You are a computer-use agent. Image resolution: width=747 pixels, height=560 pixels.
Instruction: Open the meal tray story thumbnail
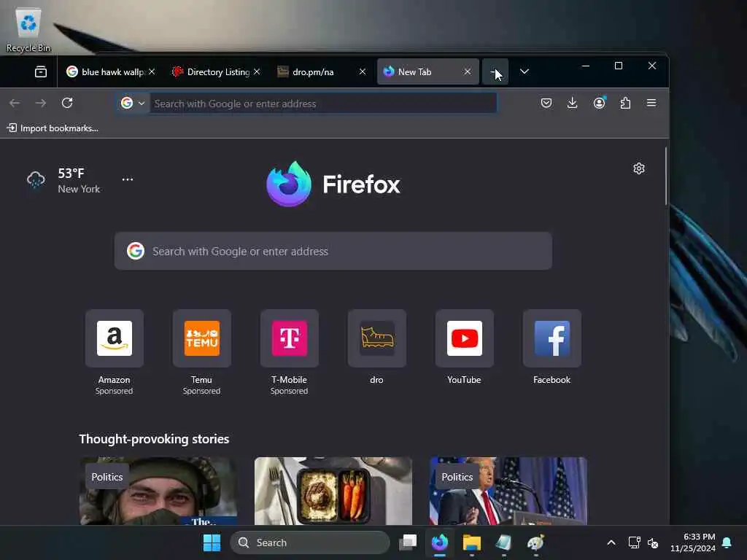click(x=333, y=491)
